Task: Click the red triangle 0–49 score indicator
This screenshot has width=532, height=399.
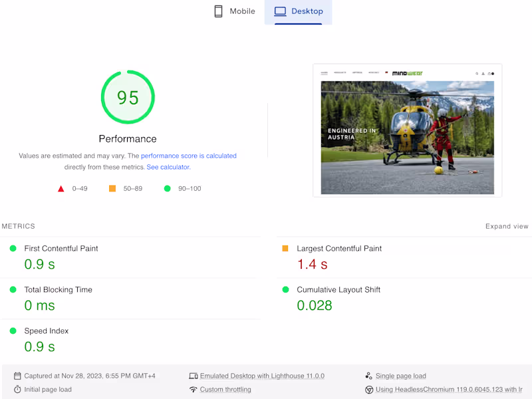Action: pyautogui.click(x=61, y=188)
